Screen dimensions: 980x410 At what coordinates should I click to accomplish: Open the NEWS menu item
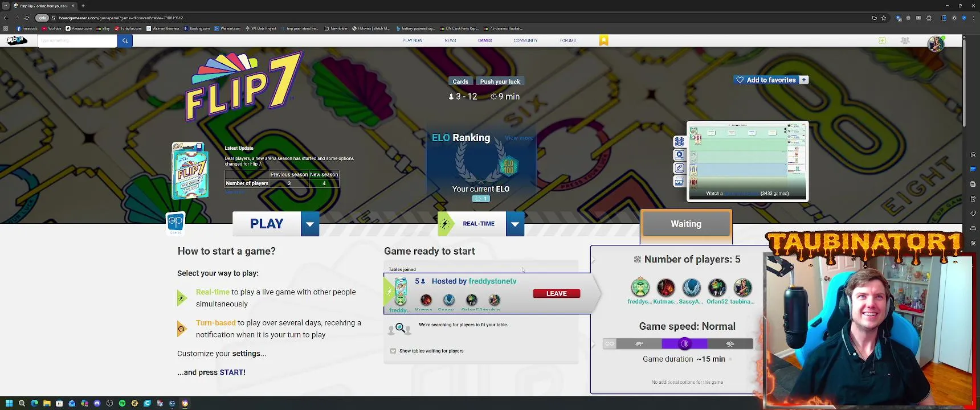[450, 40]
